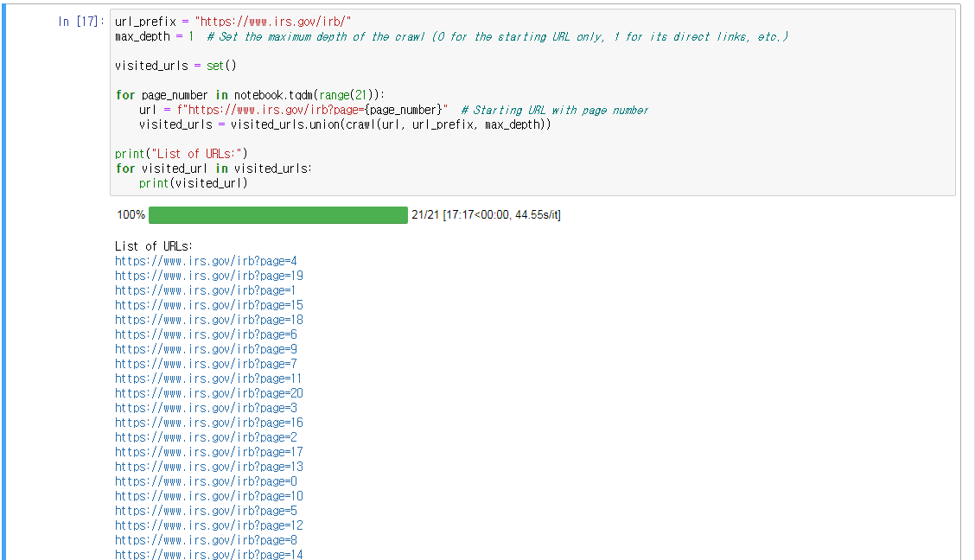The width and height of the screenshot is (975, 560).
Task: Open link irb?page=2
Action: 206,437
